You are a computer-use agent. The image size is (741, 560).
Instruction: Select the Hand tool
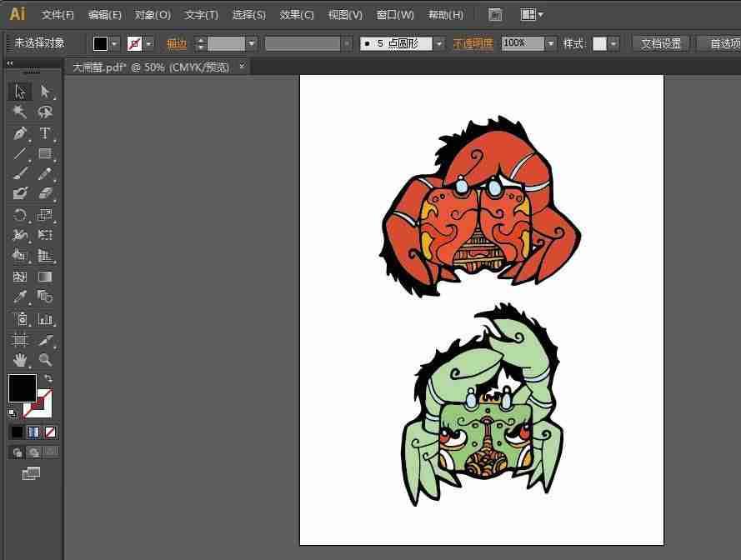point(20,360)
